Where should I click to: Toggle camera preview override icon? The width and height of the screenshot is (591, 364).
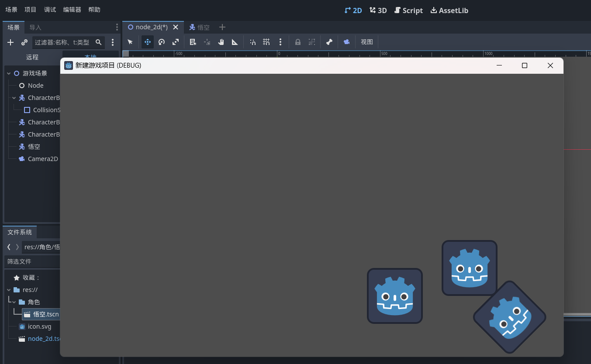pos(346,42)
